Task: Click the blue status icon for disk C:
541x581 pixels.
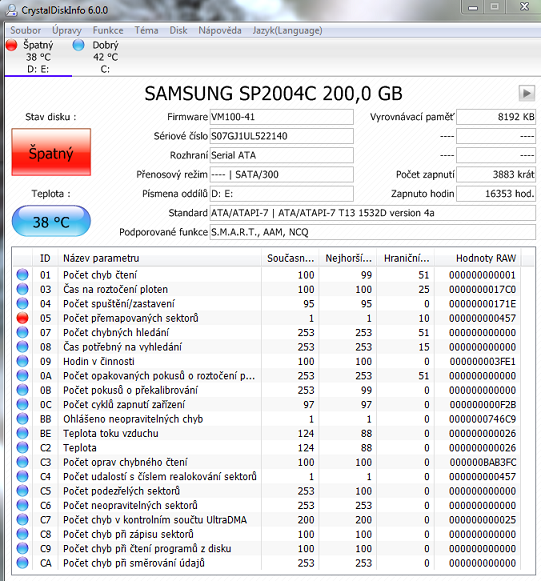Action: (x=79, y=45)
